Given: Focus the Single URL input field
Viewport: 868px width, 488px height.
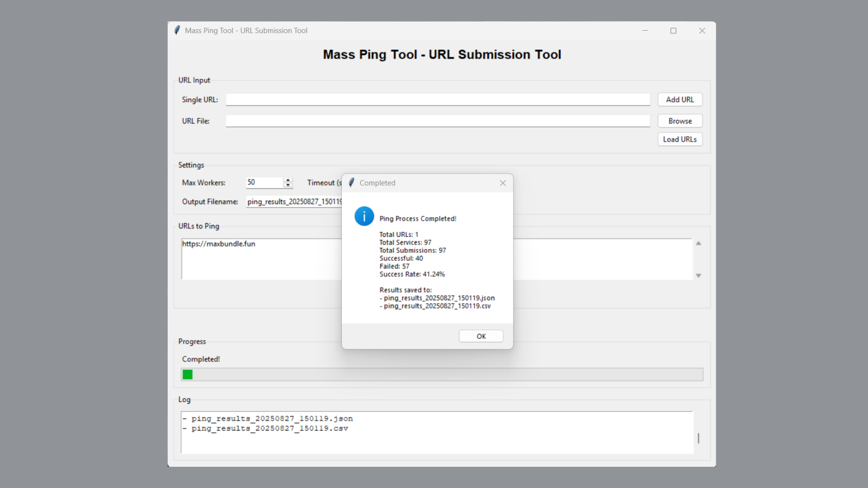Looking at the screenshot, I should [x=438, y=99].
